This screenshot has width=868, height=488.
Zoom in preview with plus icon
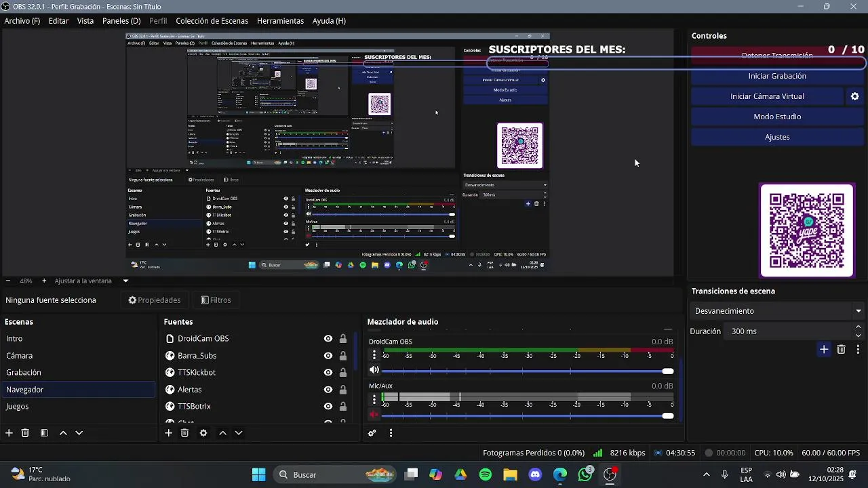coord(44,281)
